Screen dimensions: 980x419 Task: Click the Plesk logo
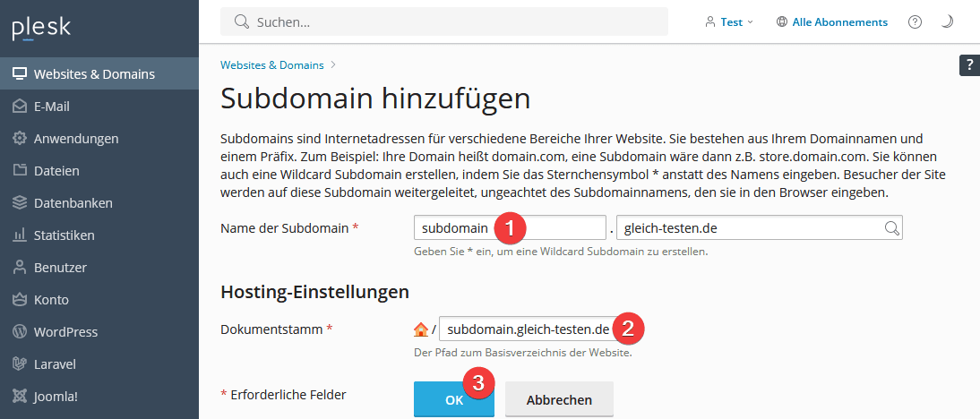coord(41,29)
